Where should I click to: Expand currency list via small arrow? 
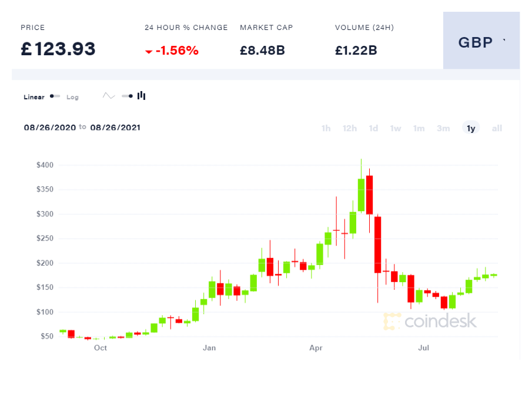[504, 40]
